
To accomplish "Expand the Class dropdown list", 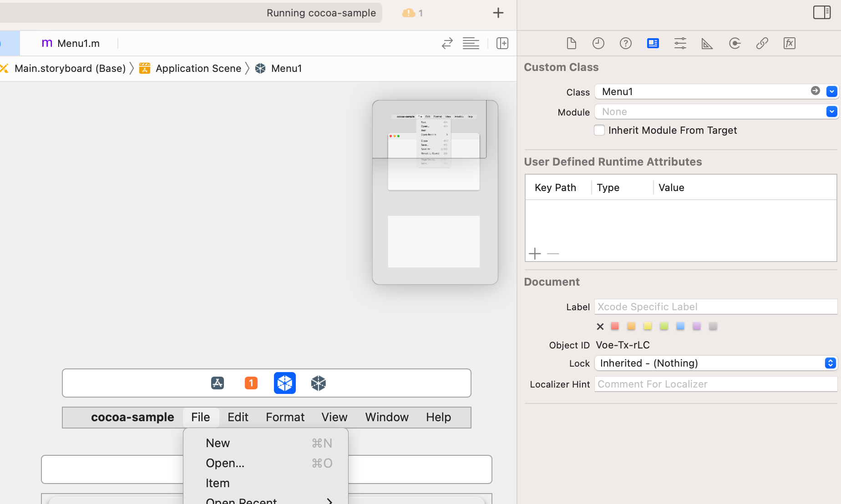I will pyautogui.click(x=831, y=91).
